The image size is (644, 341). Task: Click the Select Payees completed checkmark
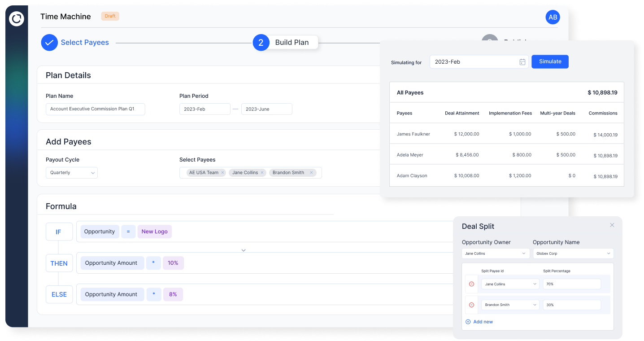pos(49,42)
